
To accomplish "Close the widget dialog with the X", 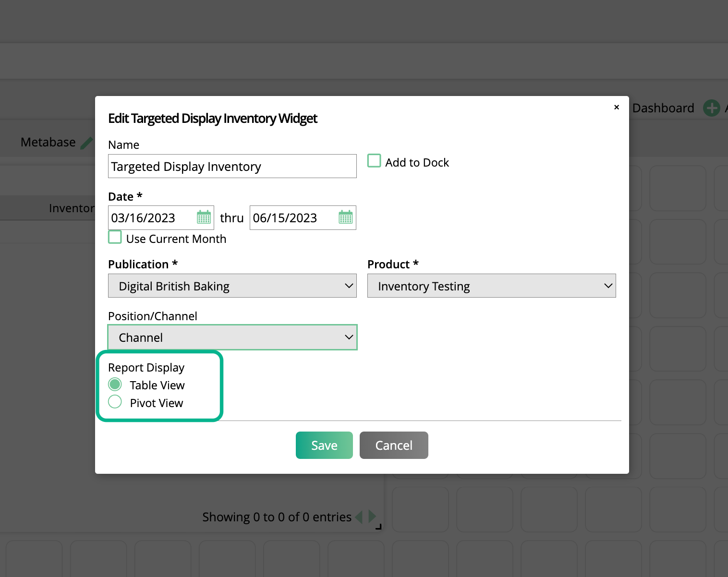I will pos(616,107).
